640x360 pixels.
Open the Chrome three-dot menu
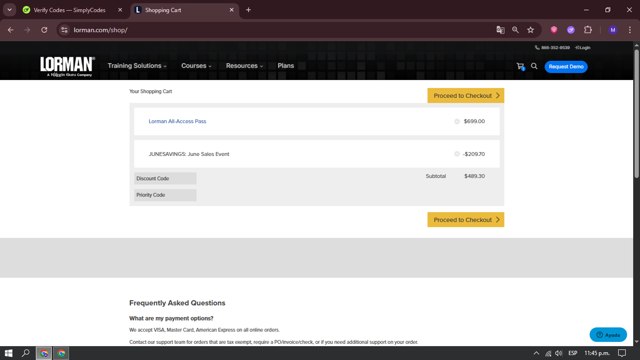630,30
